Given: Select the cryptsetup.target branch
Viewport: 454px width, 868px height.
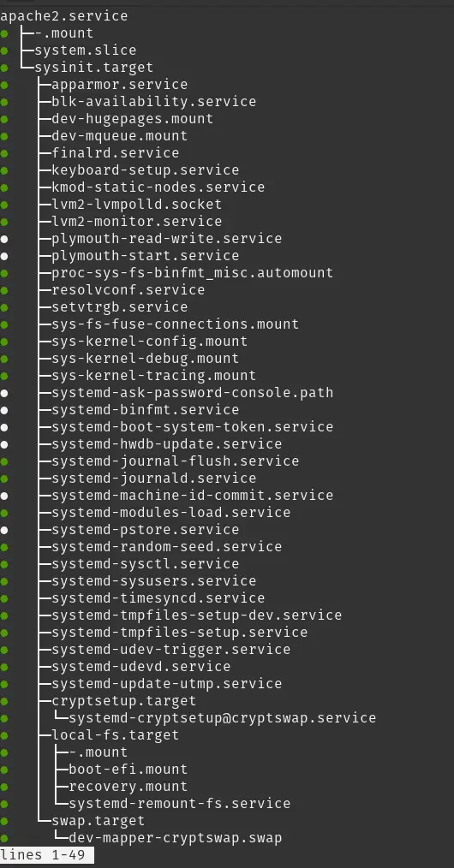Looking at the screenshot, I should (x=124, y=701).
